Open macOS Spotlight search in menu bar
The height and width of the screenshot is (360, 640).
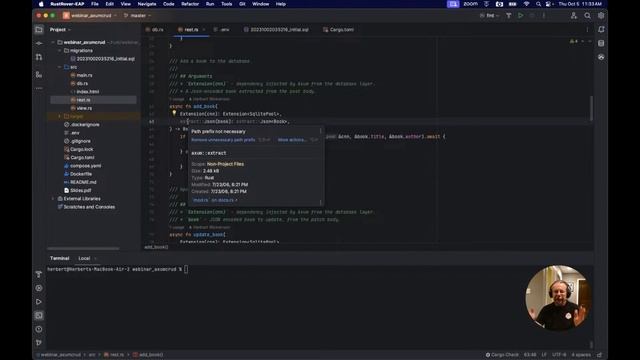tap(538, 4)
